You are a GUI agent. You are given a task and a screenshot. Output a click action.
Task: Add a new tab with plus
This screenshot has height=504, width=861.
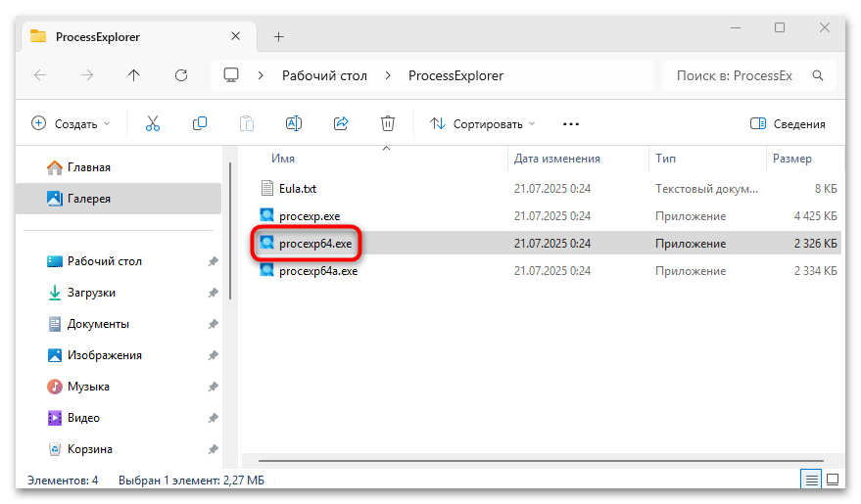[279, 37]
